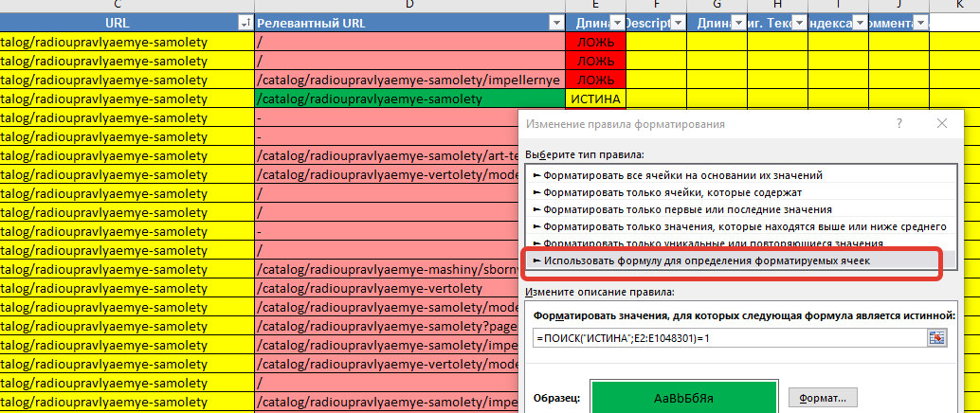Click the green АаВbБбЯя sample preview

tap(683, 397)
